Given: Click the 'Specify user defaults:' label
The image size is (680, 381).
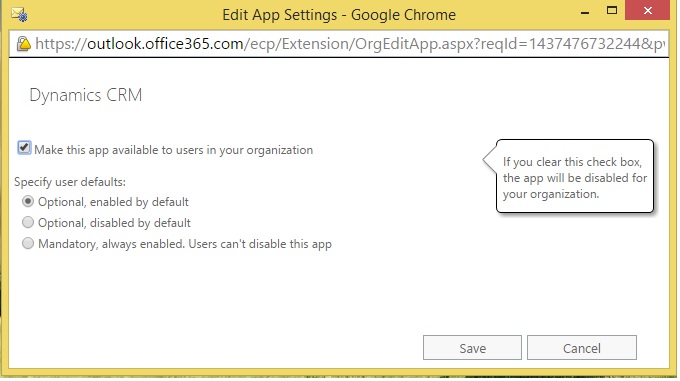Looking at the screenshot, I should (x=70, y=182).
